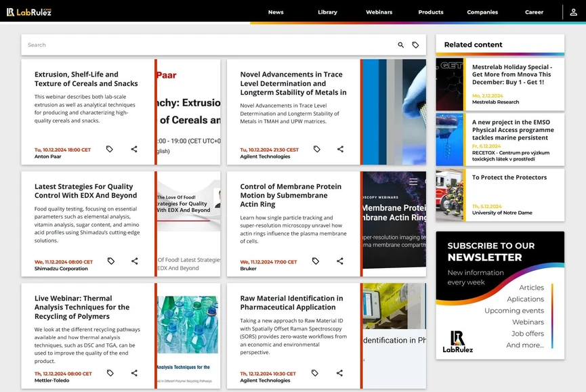Click the date We, 11.12.2024 17:00 CET
This screenshot has width=586, height=392.
268,262
